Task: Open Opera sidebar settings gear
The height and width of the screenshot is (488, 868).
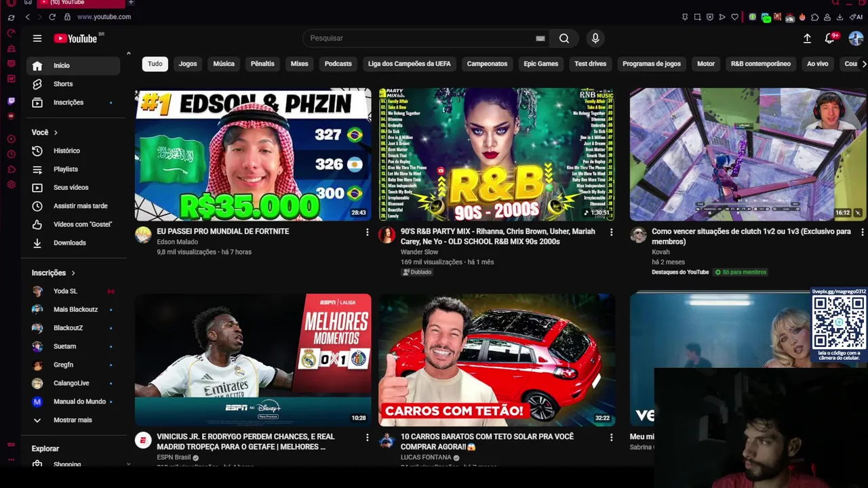Action: (x=11, y=185)
